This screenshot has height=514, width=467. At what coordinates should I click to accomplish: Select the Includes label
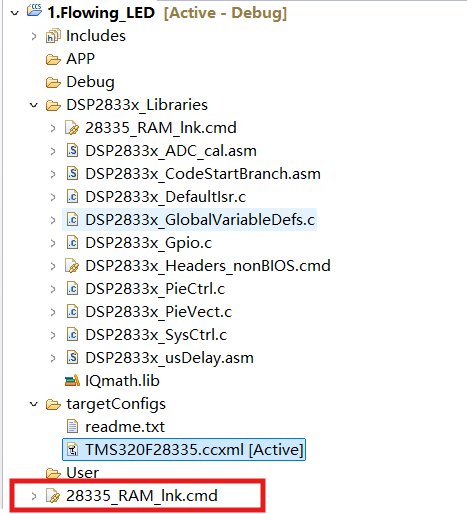[96, 36]
